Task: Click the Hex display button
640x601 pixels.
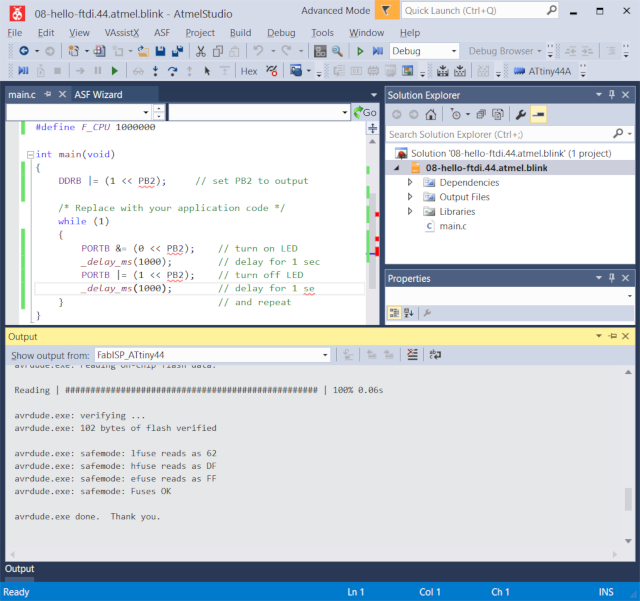Action: click(x=249, y=71)
